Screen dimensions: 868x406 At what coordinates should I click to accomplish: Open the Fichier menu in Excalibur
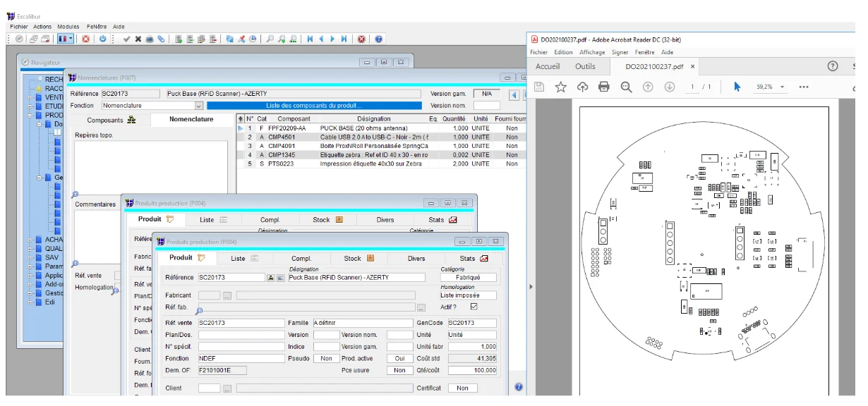click(x=19, y=26)
